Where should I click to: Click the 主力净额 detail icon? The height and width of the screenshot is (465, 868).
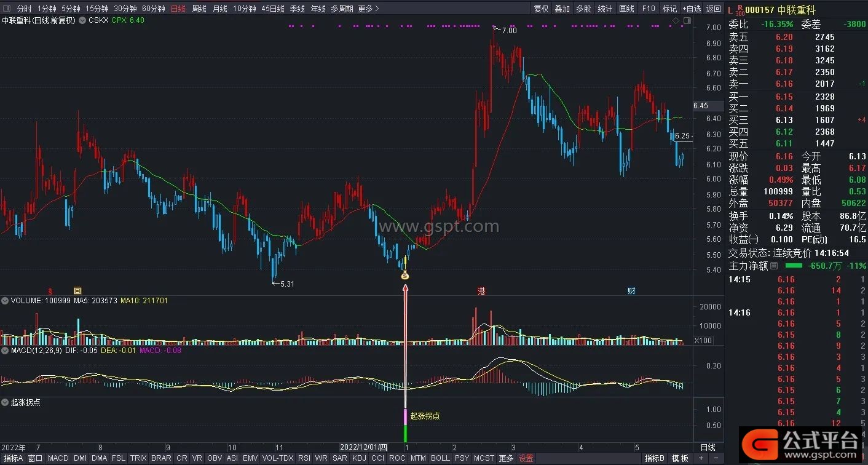(x=774, y=266)
